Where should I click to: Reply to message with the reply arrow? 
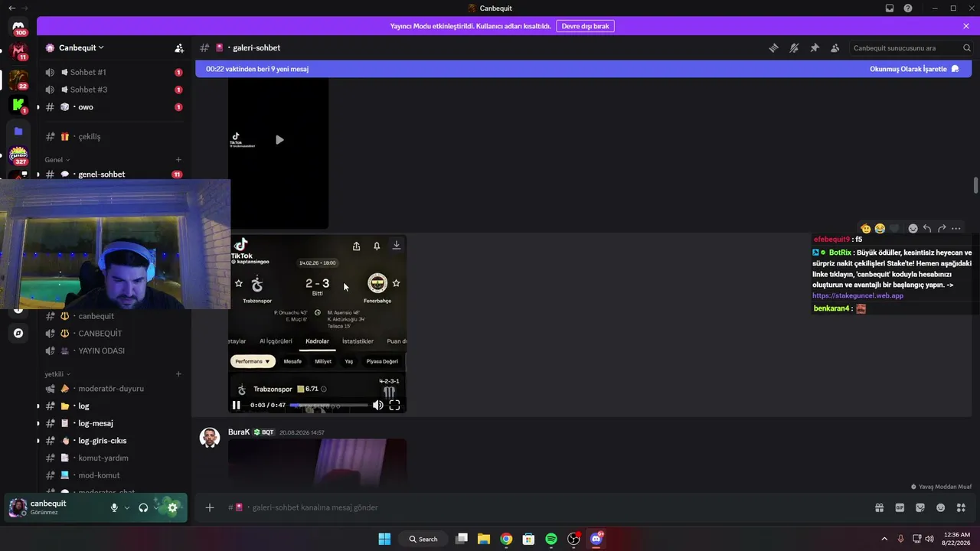coord(927,229)
